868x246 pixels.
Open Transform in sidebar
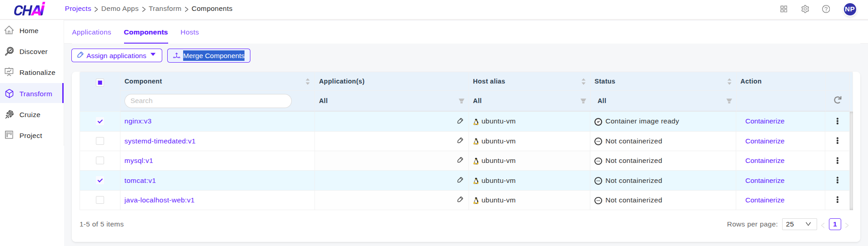32,93
